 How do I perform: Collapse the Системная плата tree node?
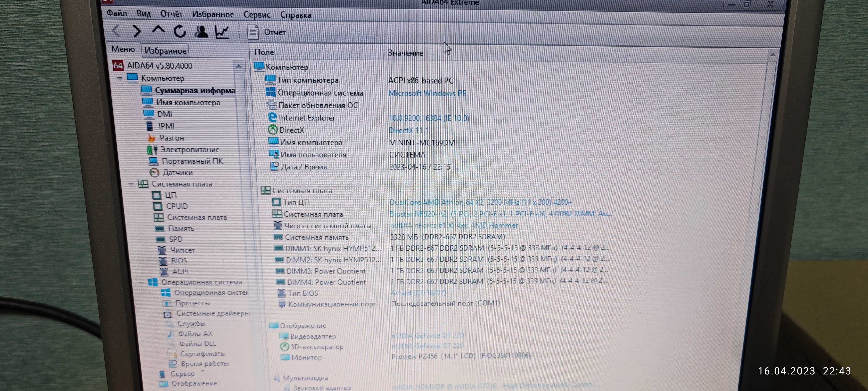pos(131,184)
